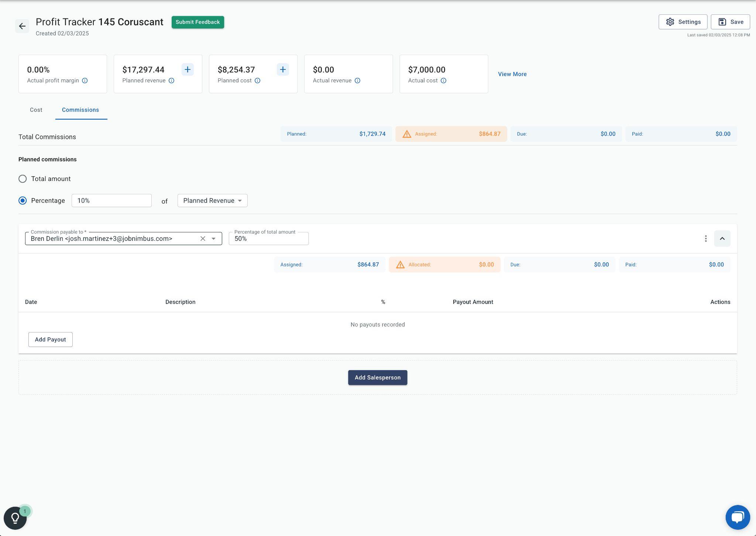
Task: Clear the Commission payable to selection
Action: click(x=203, y=239)
